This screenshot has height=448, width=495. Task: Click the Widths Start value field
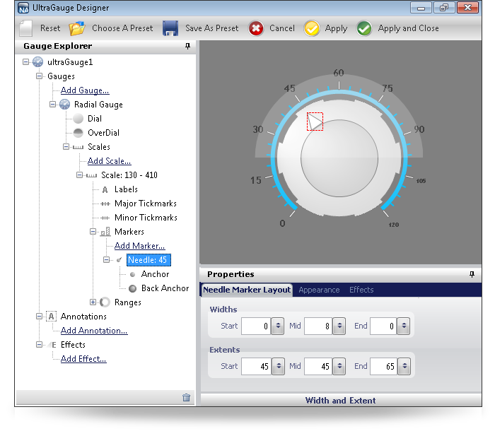256,326
